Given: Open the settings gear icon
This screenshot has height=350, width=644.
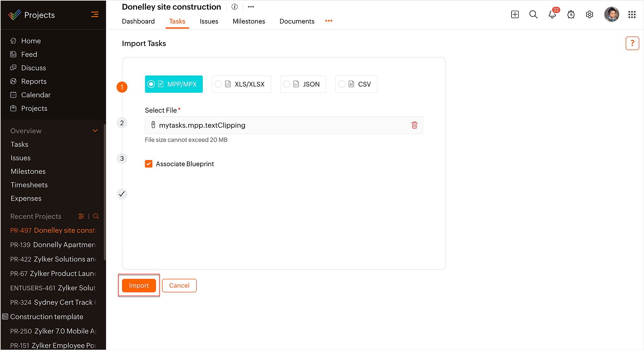Looking at the screenshot, I should pos(590,15).
